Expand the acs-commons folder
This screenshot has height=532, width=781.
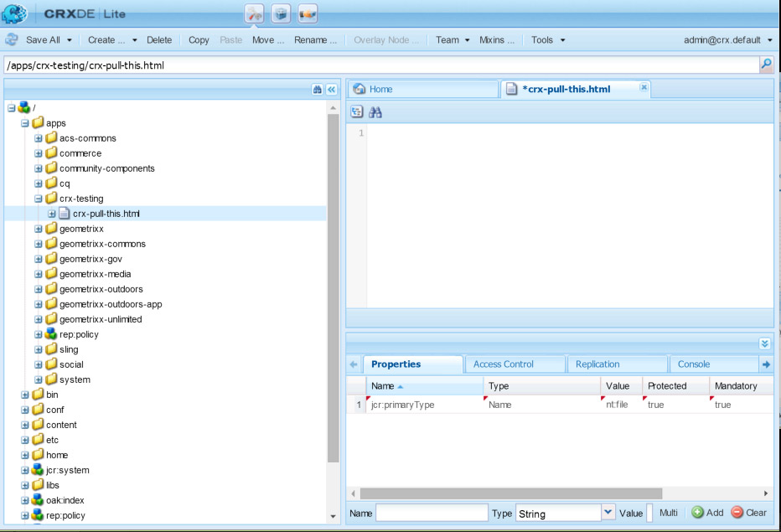(39, 138)
